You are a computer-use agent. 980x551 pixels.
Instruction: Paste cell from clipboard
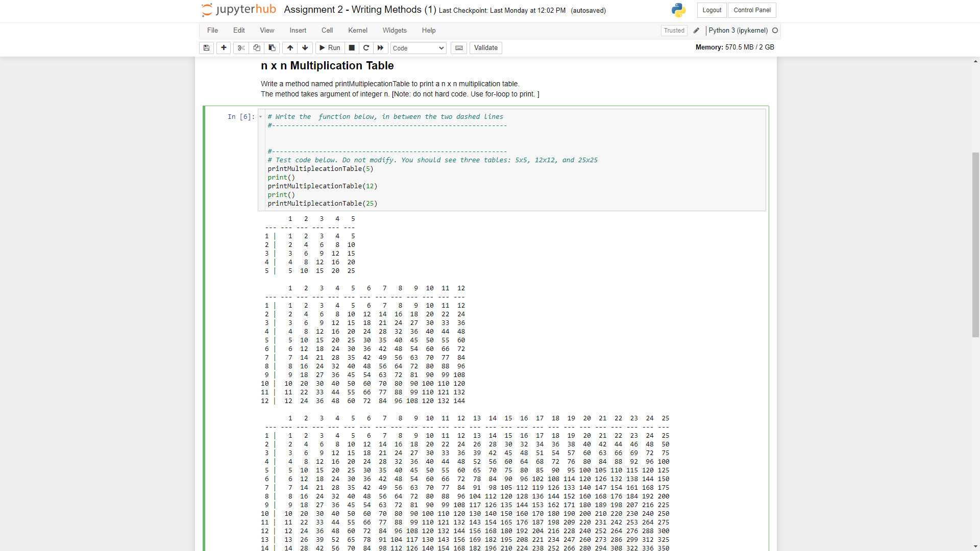click(x=272, y=47)
